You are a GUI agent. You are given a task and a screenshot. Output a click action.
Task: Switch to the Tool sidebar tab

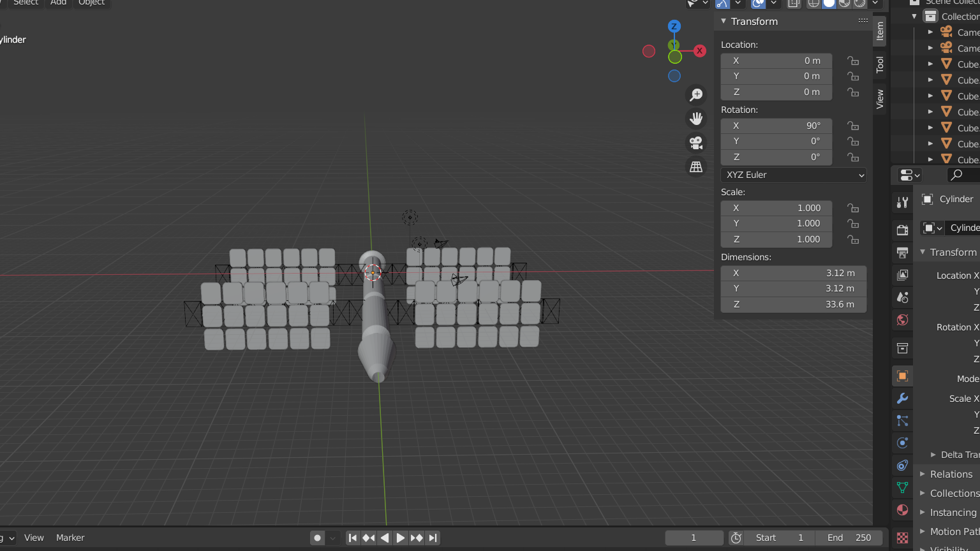point(880,64)
